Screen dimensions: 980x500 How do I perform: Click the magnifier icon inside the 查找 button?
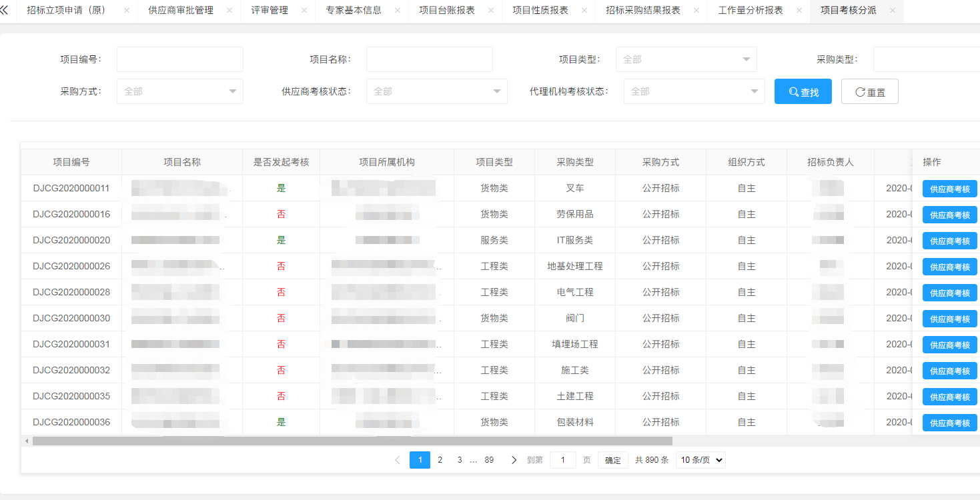click(x=791, y=91)
